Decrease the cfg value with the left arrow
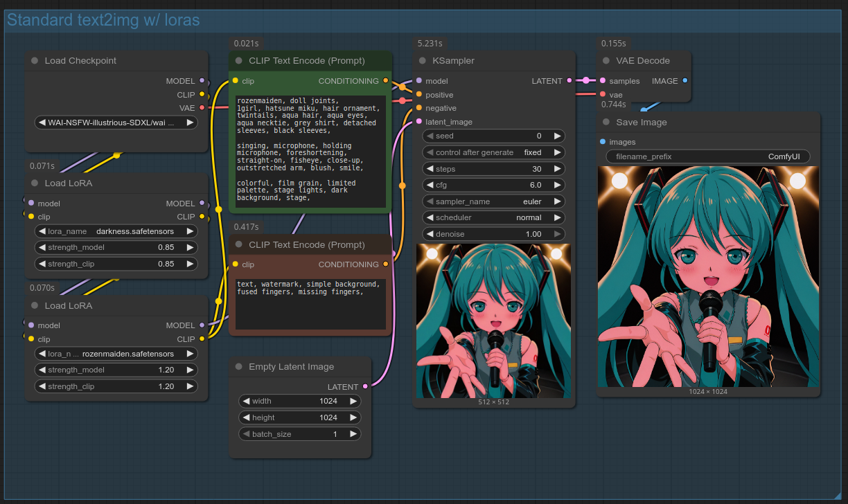The width and height of the screenshot is (848, 504). point(430,185)
